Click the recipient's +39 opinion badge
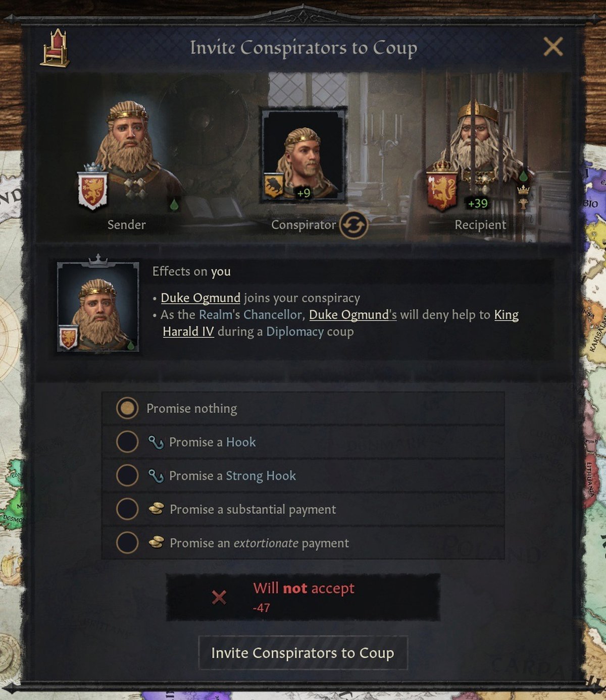The width and height of the screenshot is (606, 700). (477, 203)
